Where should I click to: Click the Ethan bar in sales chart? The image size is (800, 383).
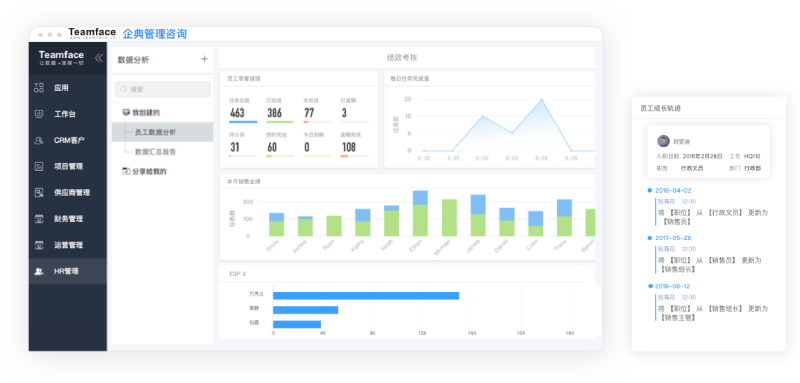click(420, 214)
